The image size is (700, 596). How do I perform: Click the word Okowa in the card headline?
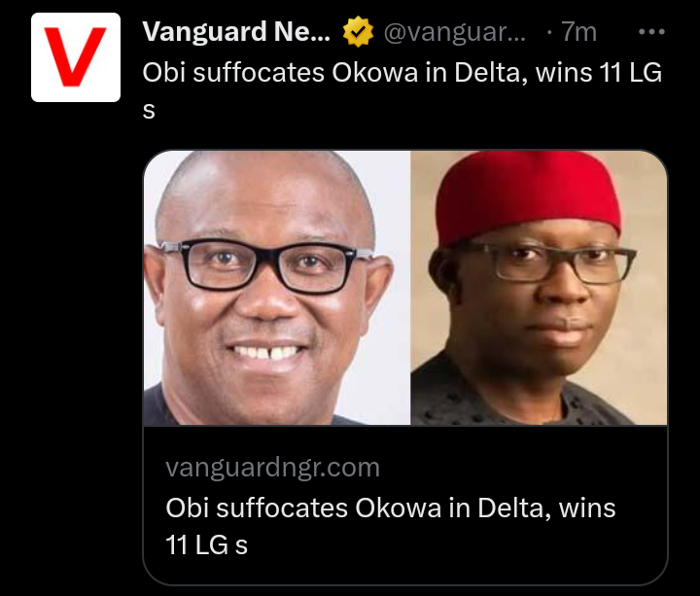point(399,508)
